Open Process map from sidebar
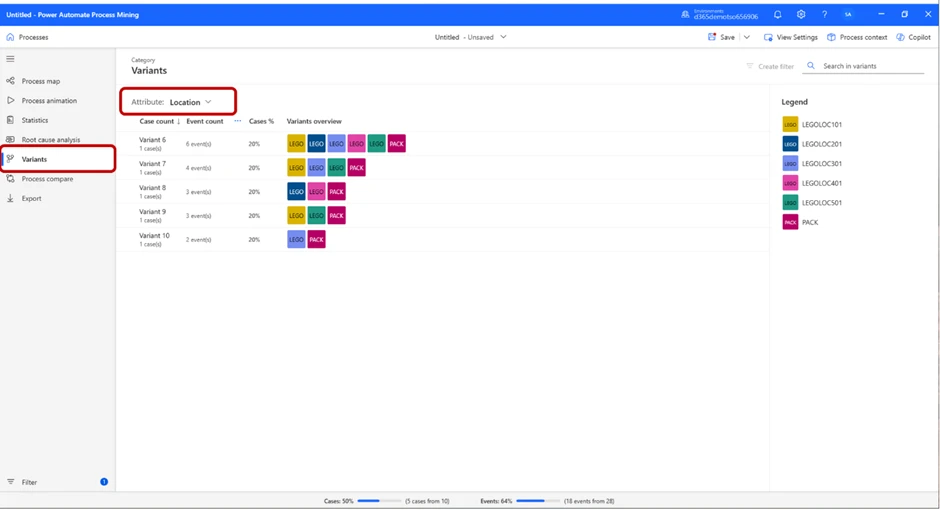The height and width of the screenshot is (510, 940). [40, 81]
